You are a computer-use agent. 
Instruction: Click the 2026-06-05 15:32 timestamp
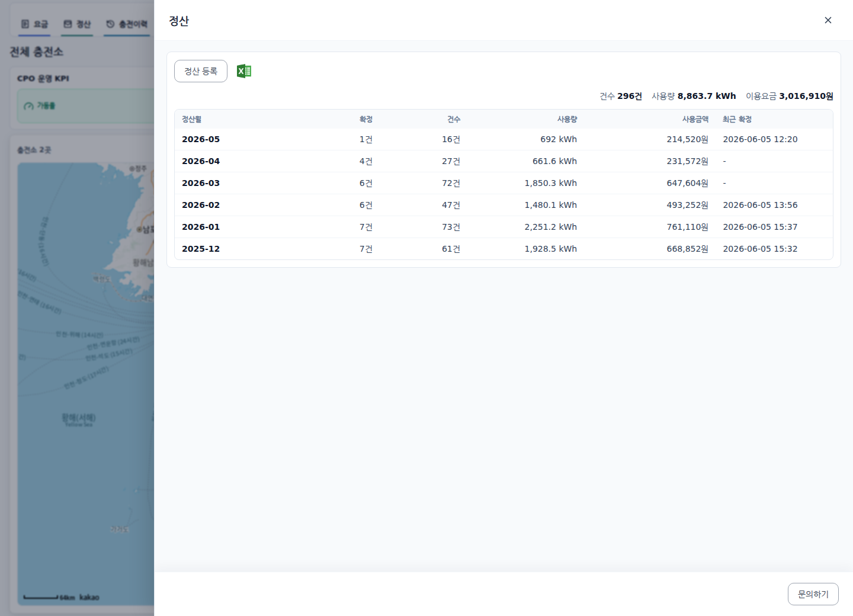tap(760, 249)
